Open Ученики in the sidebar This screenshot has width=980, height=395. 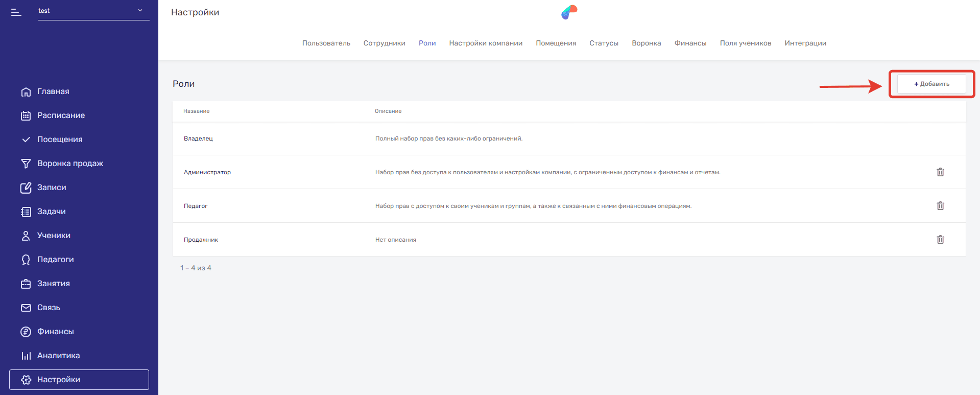point(54,236)
